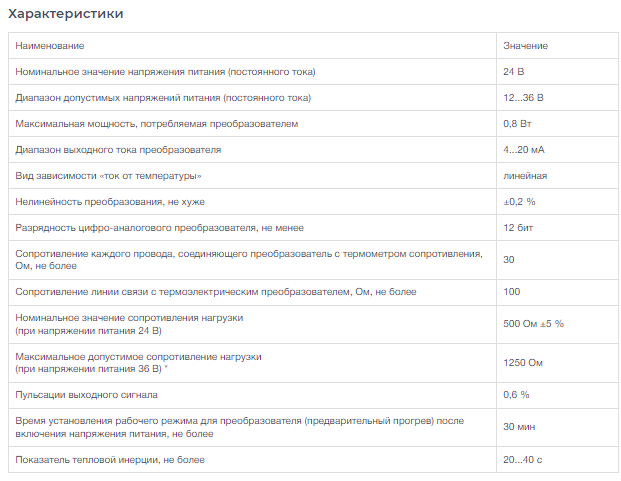Select the Максимальная мощность row label
The width and height of the screenshot is (621, 481).
[x=156, y=124]
